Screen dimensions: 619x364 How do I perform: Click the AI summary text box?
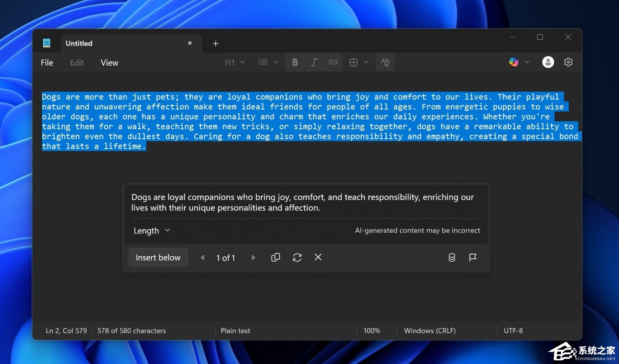point(303,203)
